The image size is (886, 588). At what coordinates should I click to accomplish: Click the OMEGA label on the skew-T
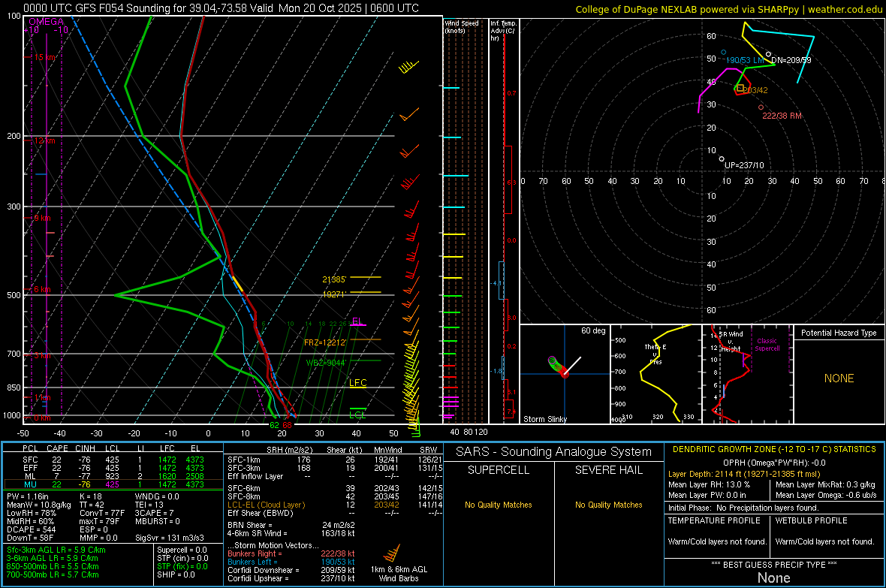coord(47,22)
